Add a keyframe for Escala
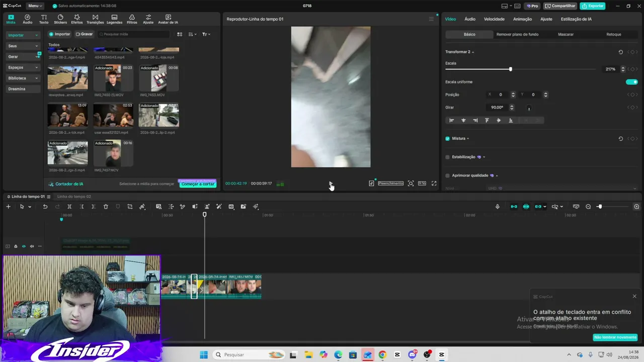This screenshot has height=362, width=644. [632, 69]
